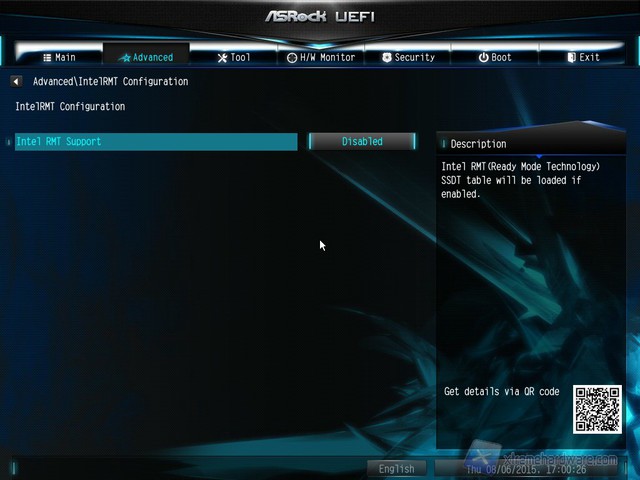Click the Get details via QR code text
This screenshot has height=480, width=640.
[501, 392]
